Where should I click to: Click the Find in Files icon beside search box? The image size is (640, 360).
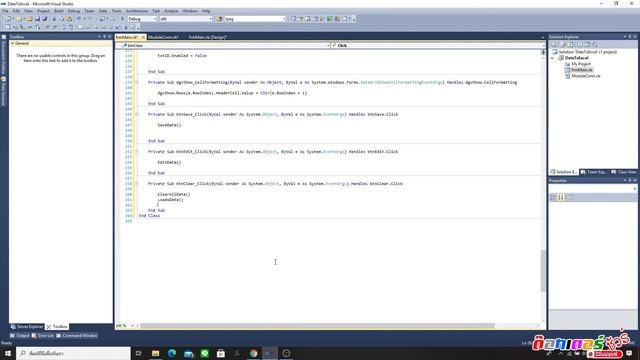[x=220, y=19]
